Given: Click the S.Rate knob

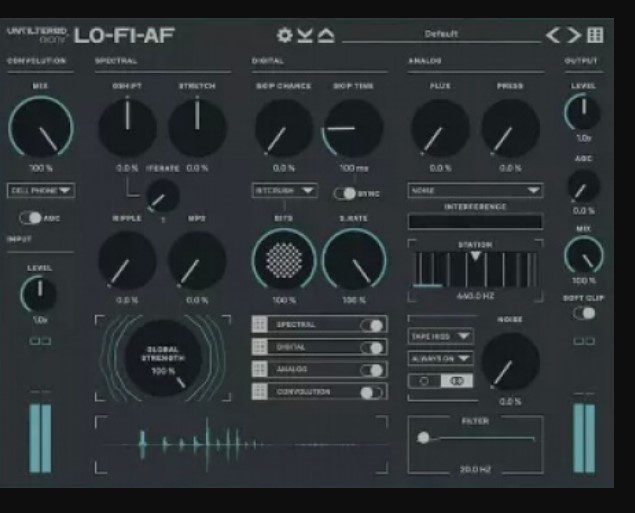Looking at the screenshot, I should pos(354,260).
